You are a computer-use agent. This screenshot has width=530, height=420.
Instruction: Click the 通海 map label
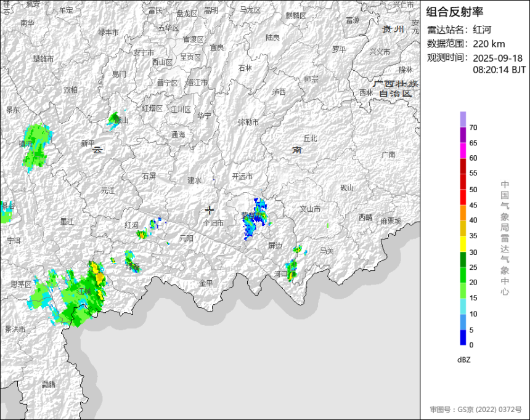pos(178,135)
